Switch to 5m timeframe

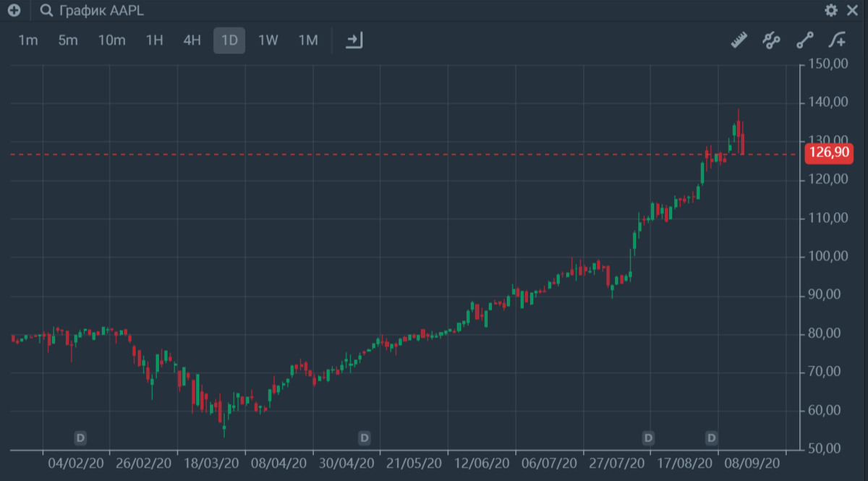click(68, 41)
